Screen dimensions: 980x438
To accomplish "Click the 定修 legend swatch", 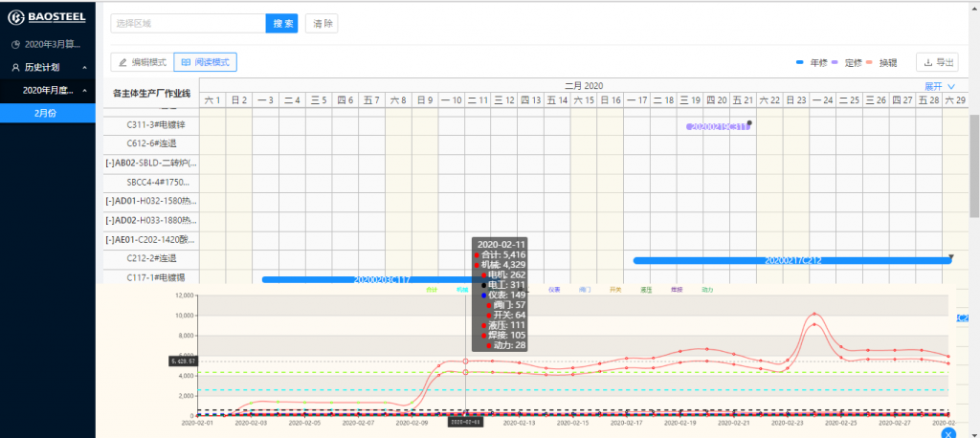I will pyautogui.click(x=835, y=62).
